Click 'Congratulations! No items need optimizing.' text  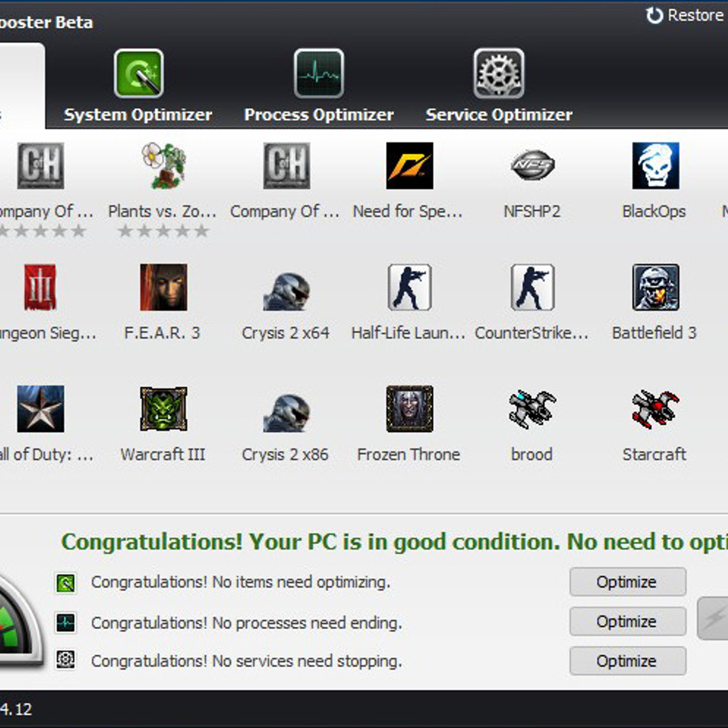click(241, 582)
